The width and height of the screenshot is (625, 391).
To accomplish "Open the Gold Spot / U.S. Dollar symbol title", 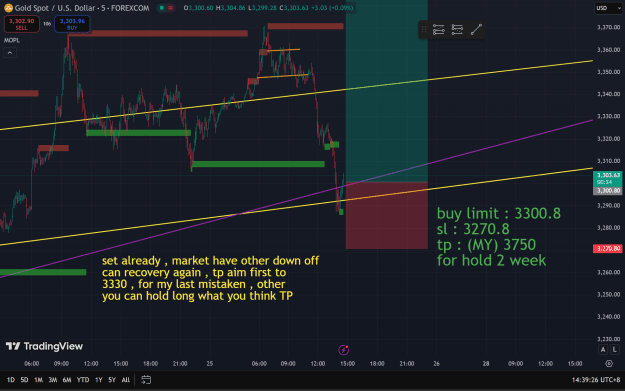I will click(82, 8).
